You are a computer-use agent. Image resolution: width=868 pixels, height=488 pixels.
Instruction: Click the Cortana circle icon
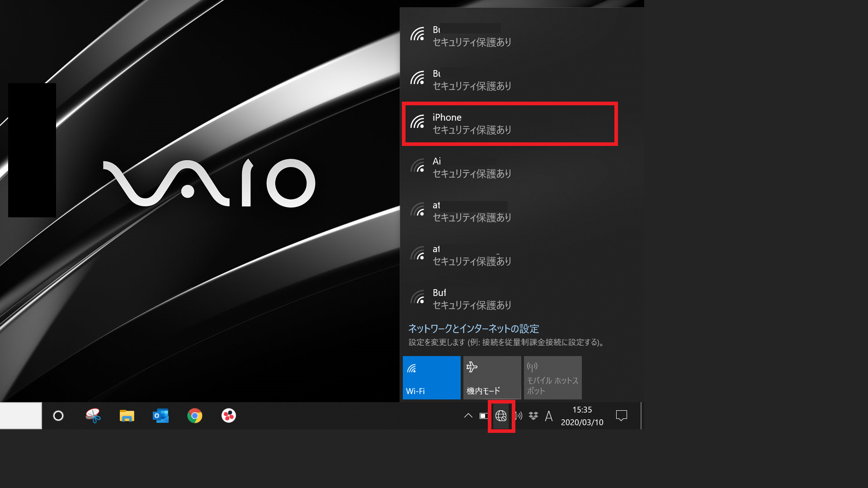click(58, 416)
